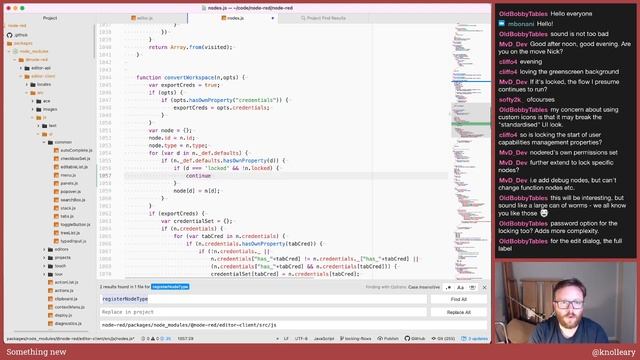Viewport: 640px width, 360px height.
Task: Click the menu.js file icon
Action: click(x=57, y=175)
